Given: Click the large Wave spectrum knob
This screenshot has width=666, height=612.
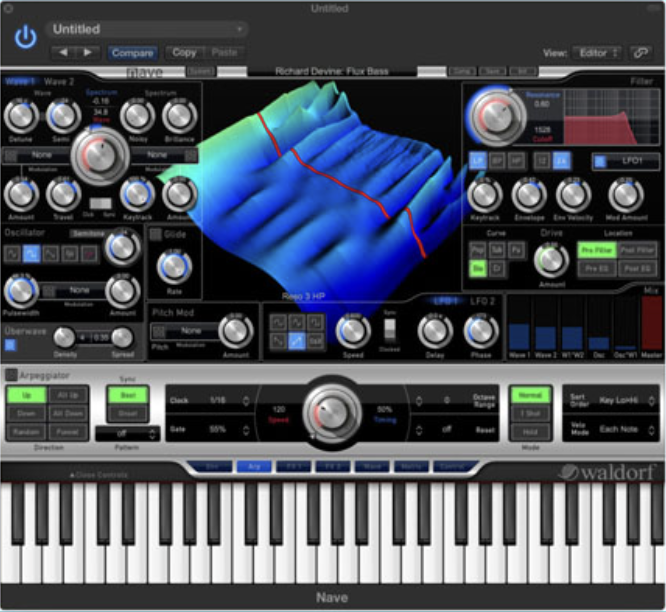Looking at the screenshot, I should 100,156.
